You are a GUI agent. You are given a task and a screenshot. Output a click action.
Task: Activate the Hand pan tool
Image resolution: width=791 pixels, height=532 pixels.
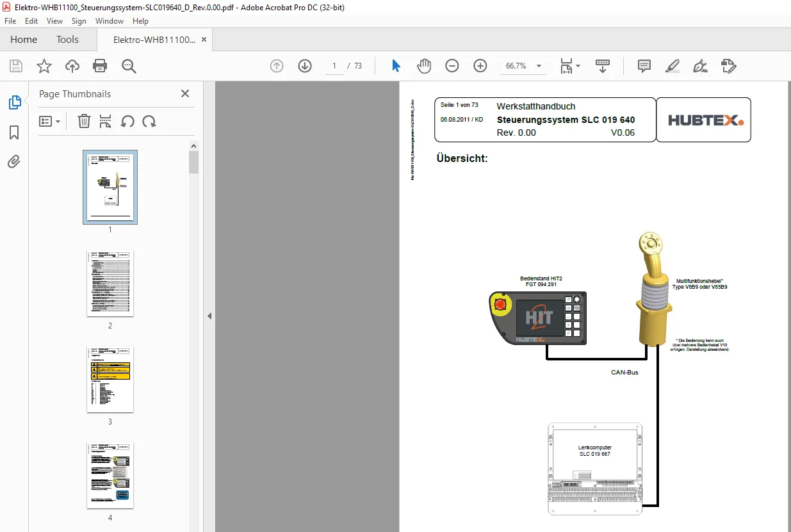424,66
